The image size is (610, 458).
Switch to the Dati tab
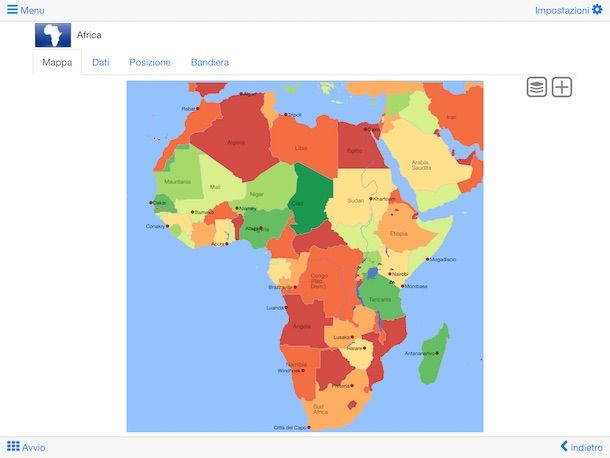pyautogui.click(x=101, y=62)
